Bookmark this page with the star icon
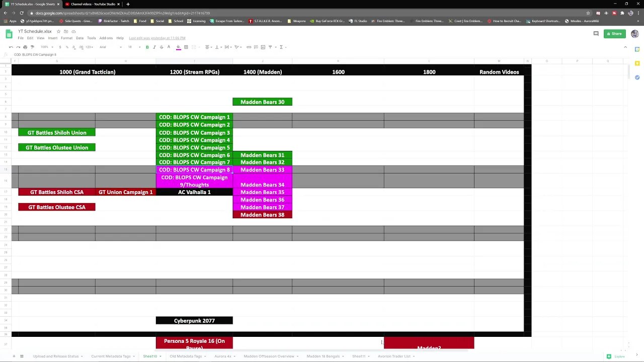Image resolution: width=644 pixels, height=362 pixels. [588, 13]
